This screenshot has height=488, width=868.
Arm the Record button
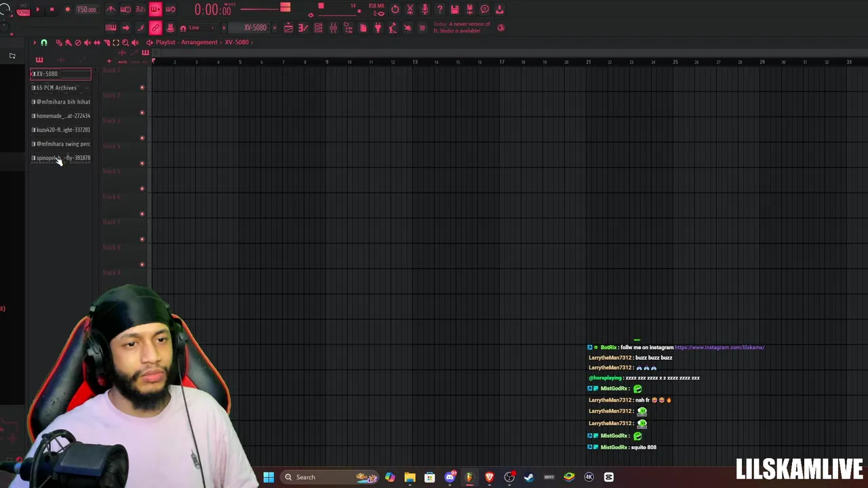67,9
